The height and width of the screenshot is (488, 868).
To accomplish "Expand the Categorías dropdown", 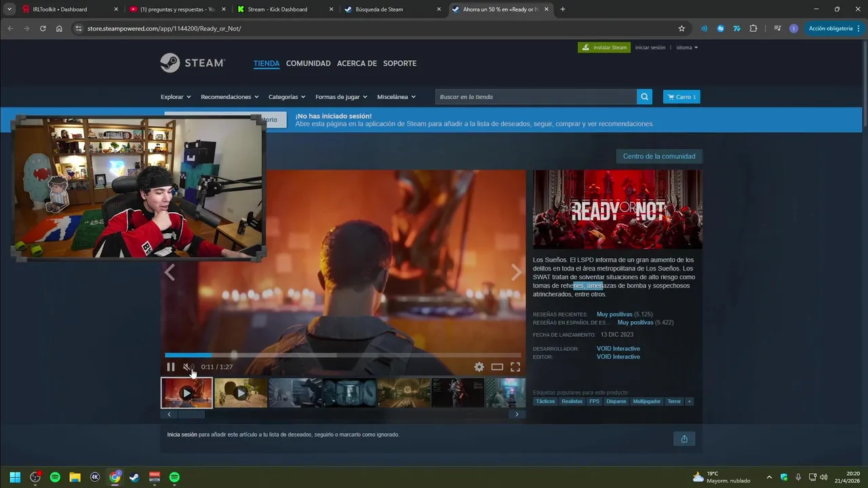I will click(x=287, y=97).
